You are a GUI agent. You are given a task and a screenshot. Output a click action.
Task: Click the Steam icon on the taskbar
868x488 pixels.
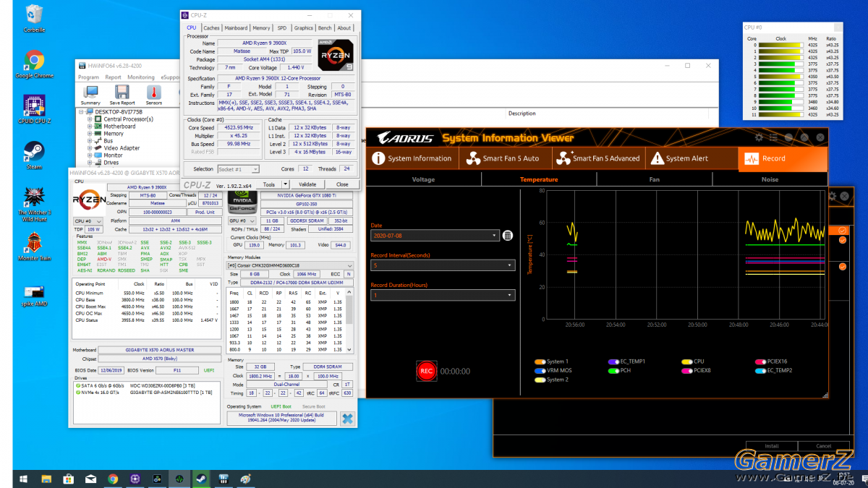(x=202, y=479)
